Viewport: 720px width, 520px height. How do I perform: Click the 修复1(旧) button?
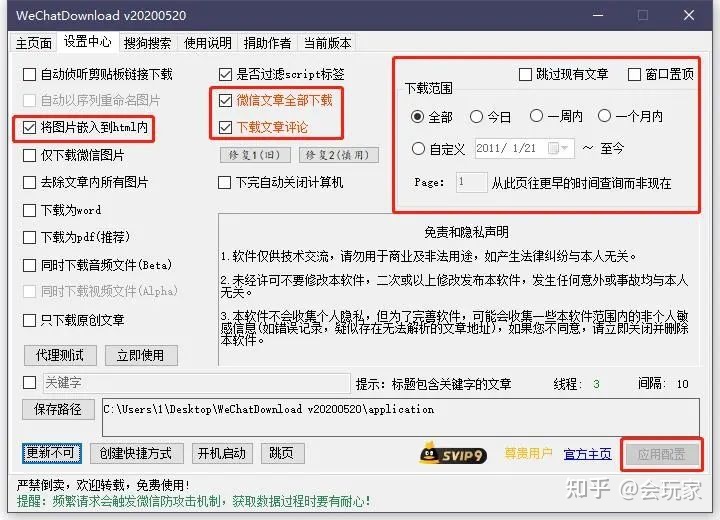255,155
